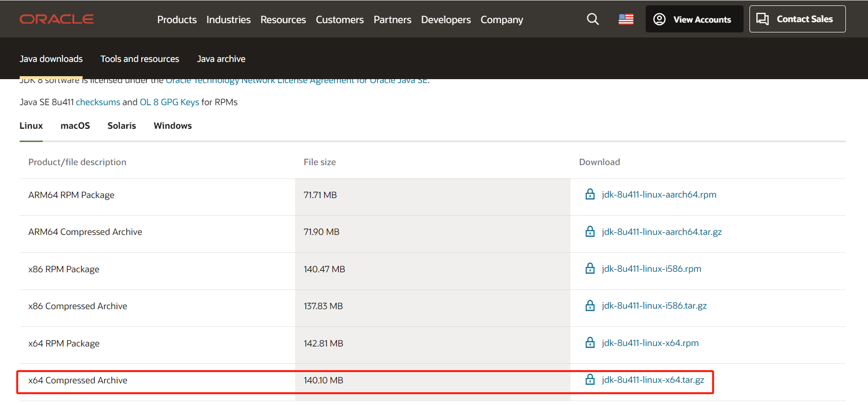Switch to the Windows tab
The image size is (868, 405).
173,126
